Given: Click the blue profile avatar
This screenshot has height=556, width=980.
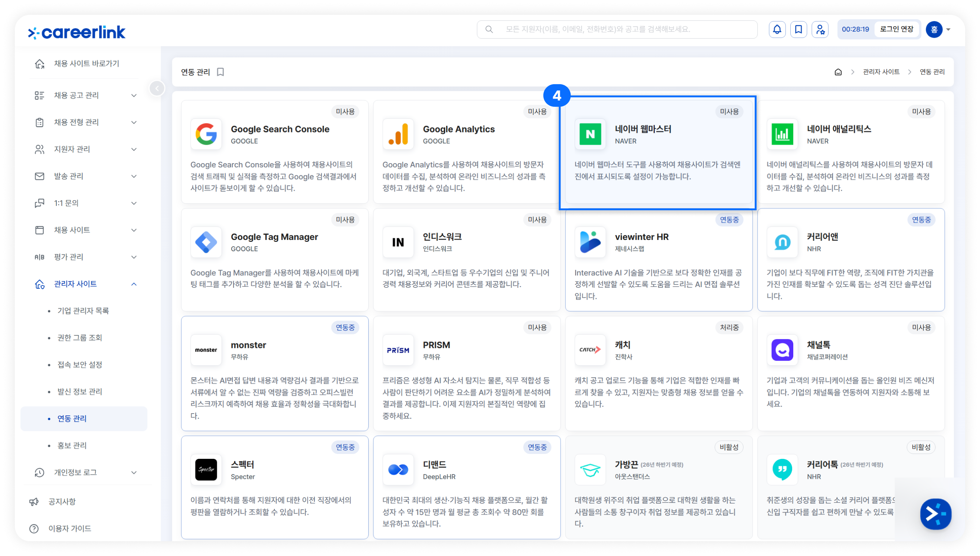Looking at the screenshot, I should [934, 29].
